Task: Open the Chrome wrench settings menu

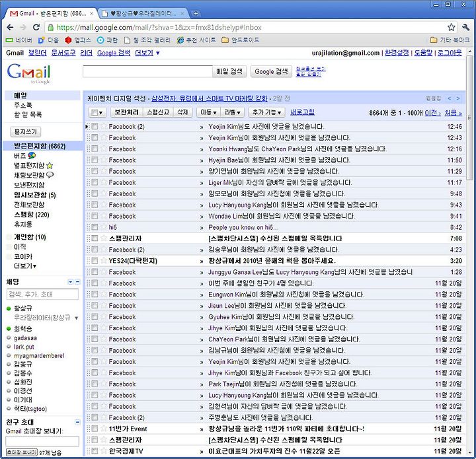Action: click(465, 27)
